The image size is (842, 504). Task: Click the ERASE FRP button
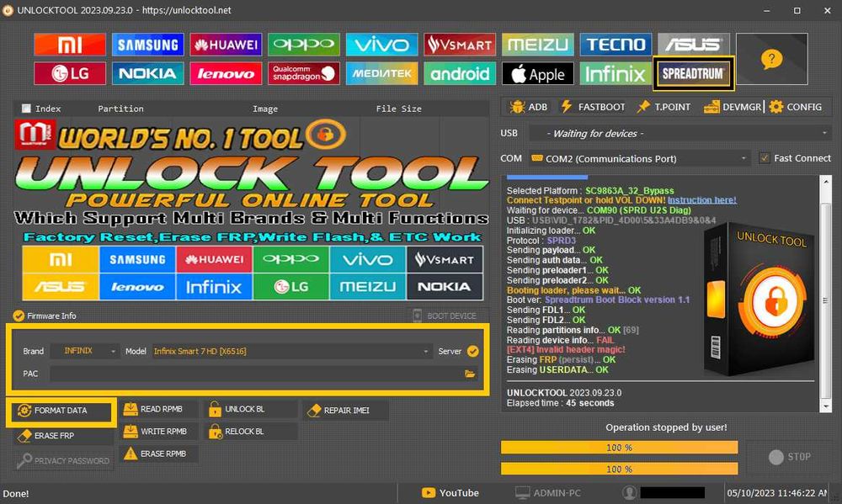click(63, 436)
